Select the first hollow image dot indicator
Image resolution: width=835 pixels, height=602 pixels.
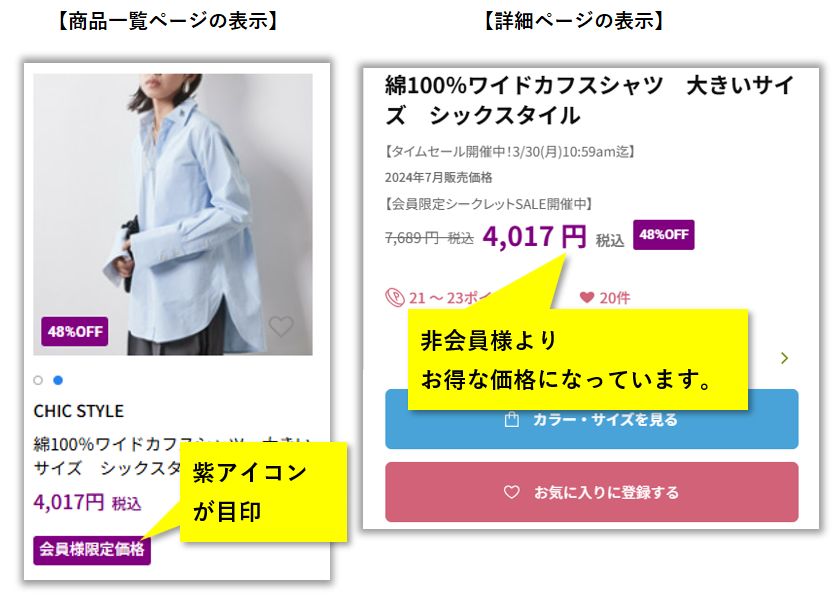point(38,380)
